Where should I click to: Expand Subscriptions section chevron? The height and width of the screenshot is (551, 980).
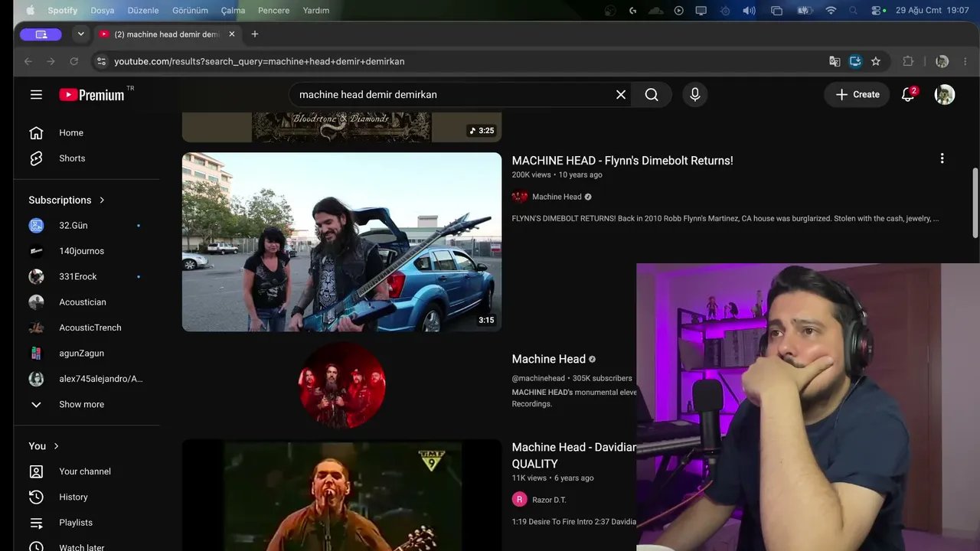click(102, 200)
